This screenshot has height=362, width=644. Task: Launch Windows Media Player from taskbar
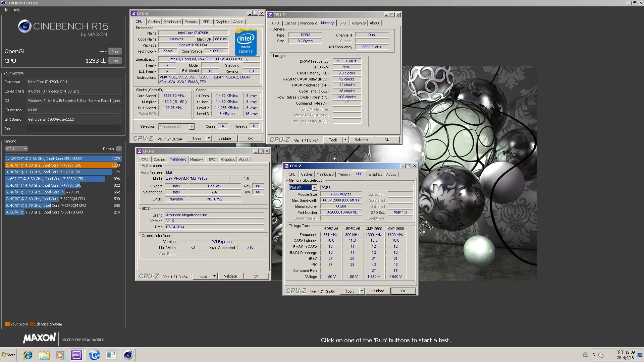(x=60, y=355)
